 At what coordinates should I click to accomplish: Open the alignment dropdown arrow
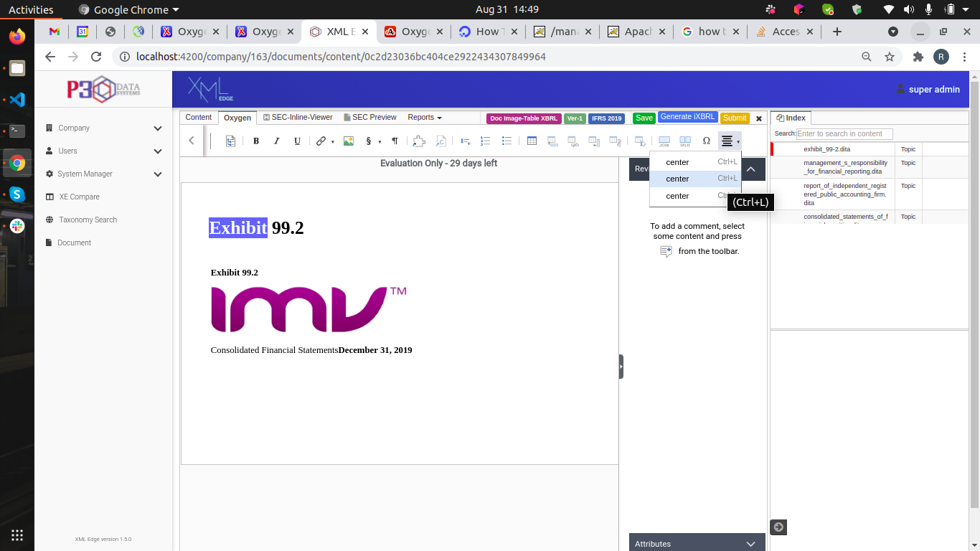click(738, 141)
